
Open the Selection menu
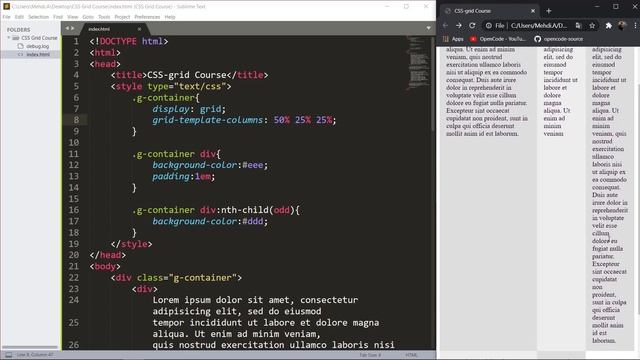coord(38,17)
